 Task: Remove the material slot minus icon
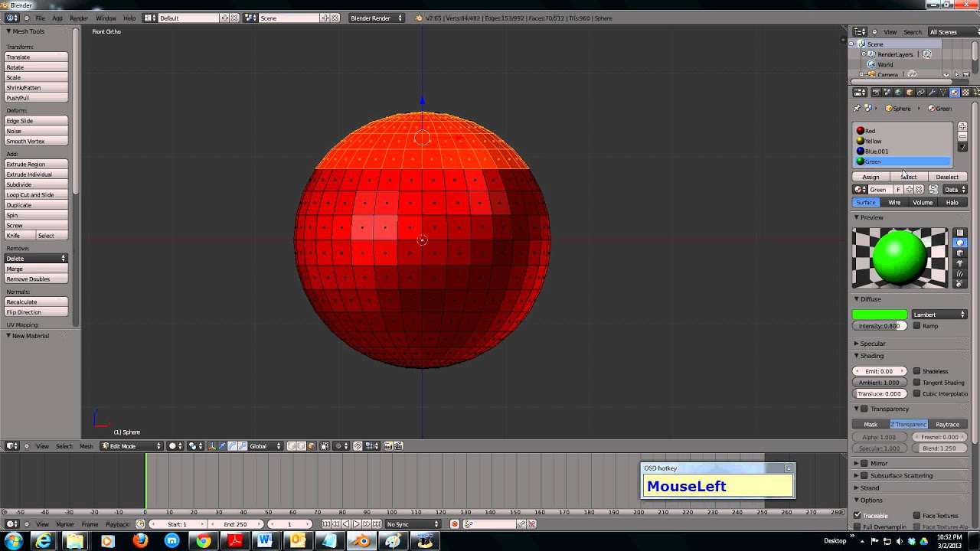point(962,137)
